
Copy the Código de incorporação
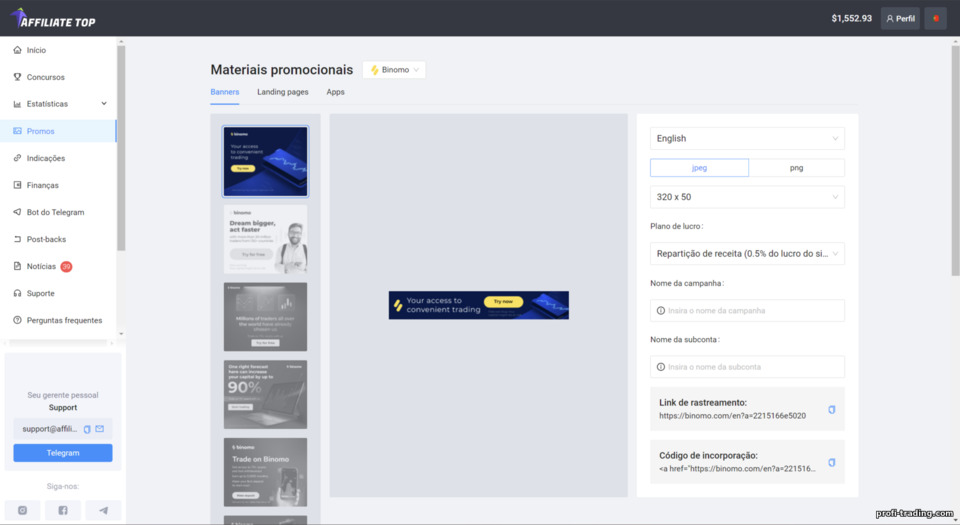831,463
